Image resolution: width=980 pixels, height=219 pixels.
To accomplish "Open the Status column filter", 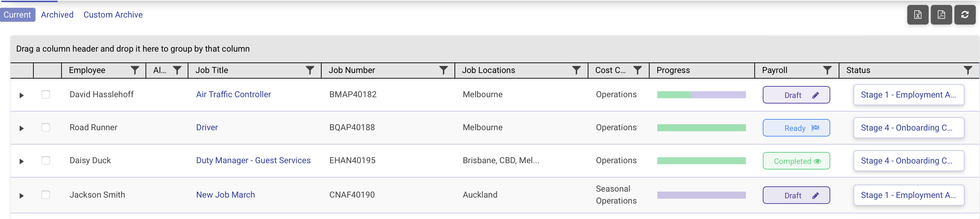I will point(968,70).
